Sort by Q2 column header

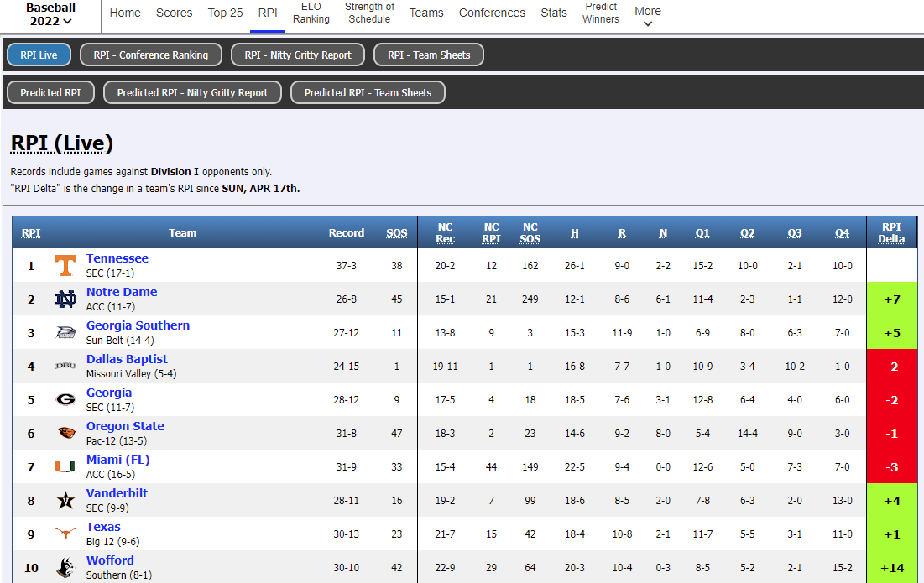point(747,233)
